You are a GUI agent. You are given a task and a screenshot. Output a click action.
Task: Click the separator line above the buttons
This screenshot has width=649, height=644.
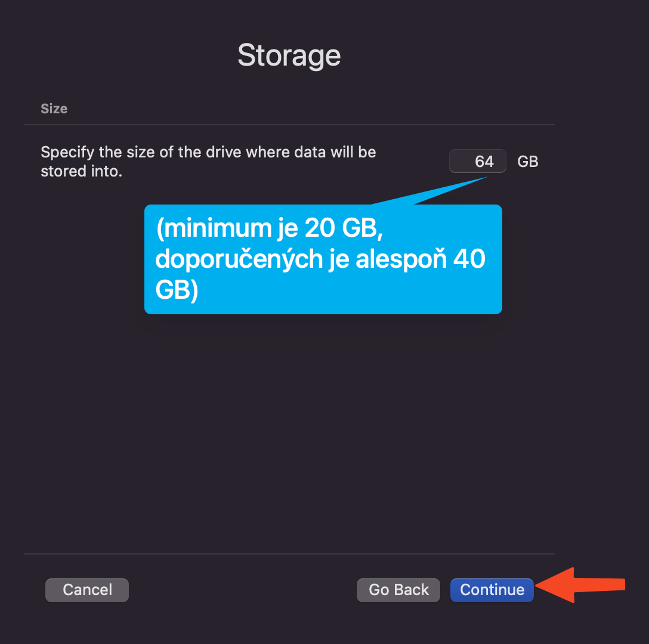[x=289, y=554]
